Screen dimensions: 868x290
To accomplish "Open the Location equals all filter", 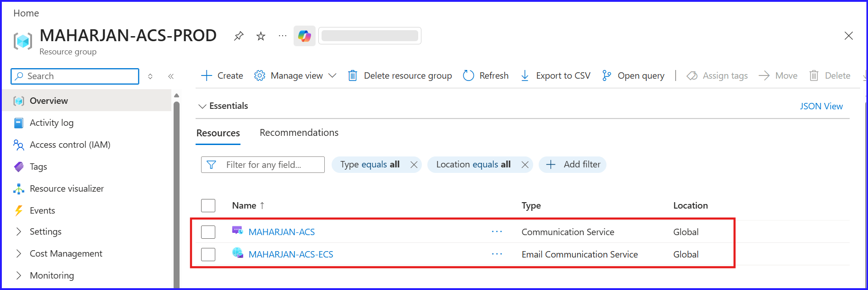I will point(473,164).
